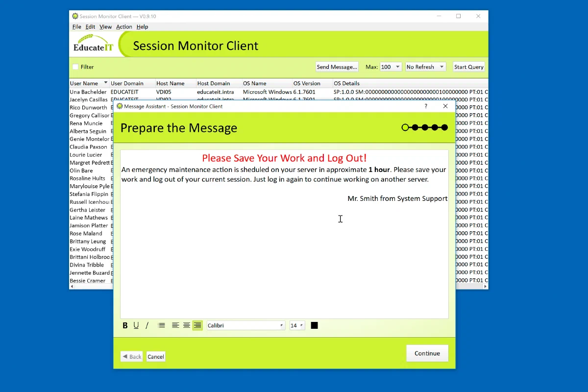Viewport: 588px width, 392px height.
Task: Open the File menu
Action: pos(77,27)
